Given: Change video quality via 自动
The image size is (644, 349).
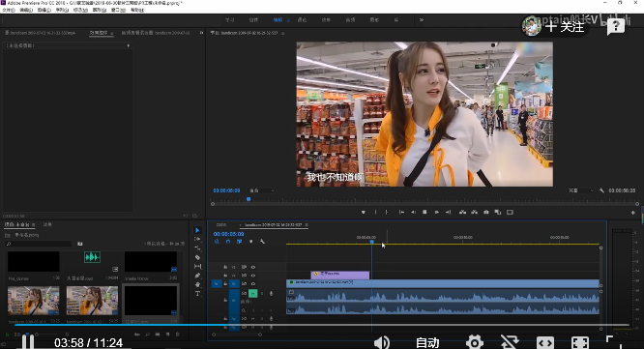Looking at the screenshot, I should click(x=427, y=342).
